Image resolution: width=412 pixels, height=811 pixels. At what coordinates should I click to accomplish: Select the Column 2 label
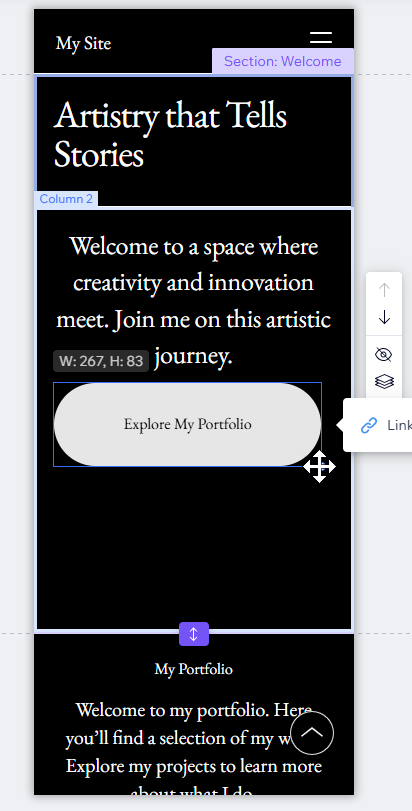click(x=66, y=199)
